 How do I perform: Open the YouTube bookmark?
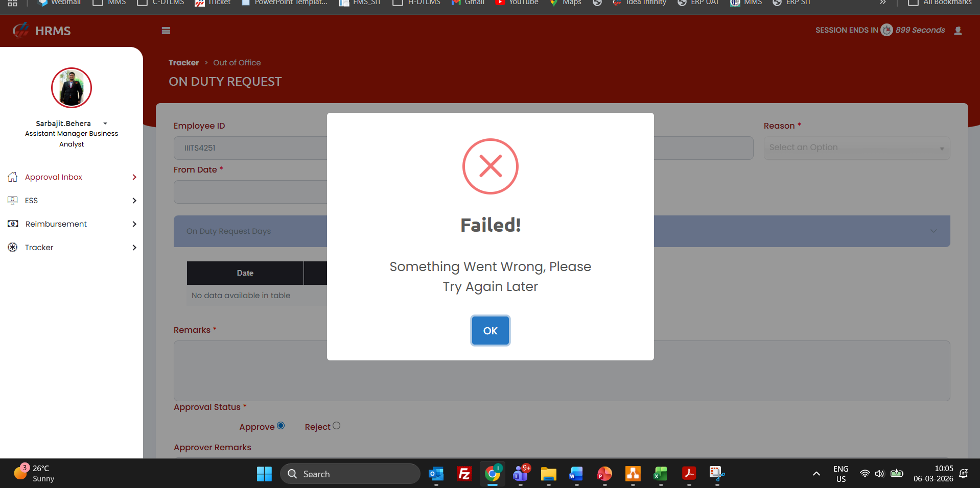517,3
